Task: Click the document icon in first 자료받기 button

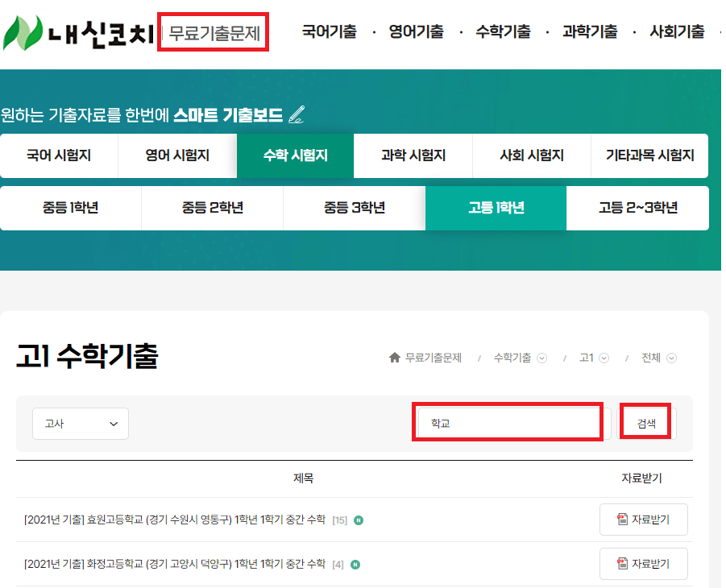Action: [x=622, y=519]
